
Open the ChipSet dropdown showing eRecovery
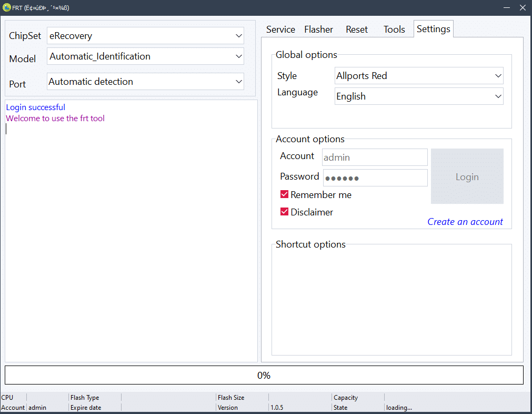click(x=145, y=36)
